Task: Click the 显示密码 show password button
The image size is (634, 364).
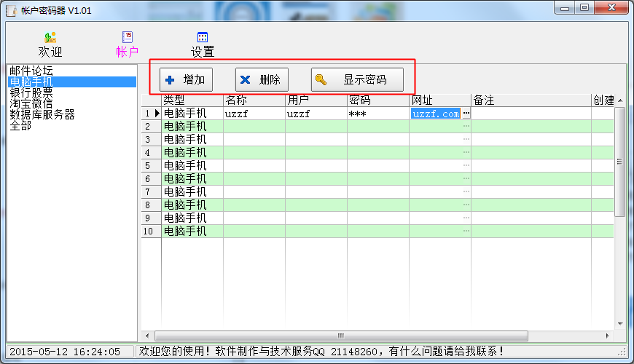Action: pos(357,79)
